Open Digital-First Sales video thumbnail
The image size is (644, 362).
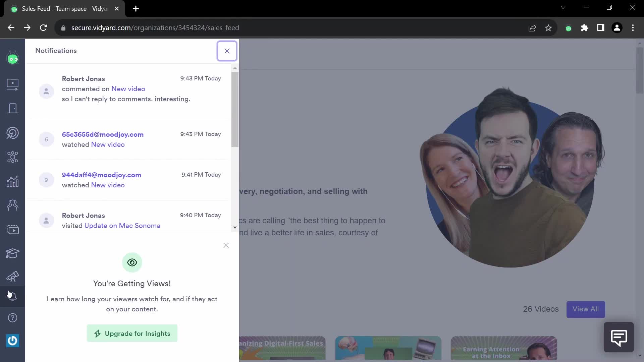(x=282, y=348)
